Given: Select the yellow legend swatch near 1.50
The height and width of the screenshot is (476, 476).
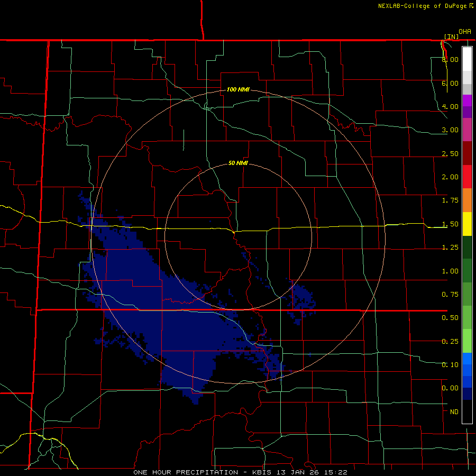Looking at the screenshot, I should tap(467, 224).
